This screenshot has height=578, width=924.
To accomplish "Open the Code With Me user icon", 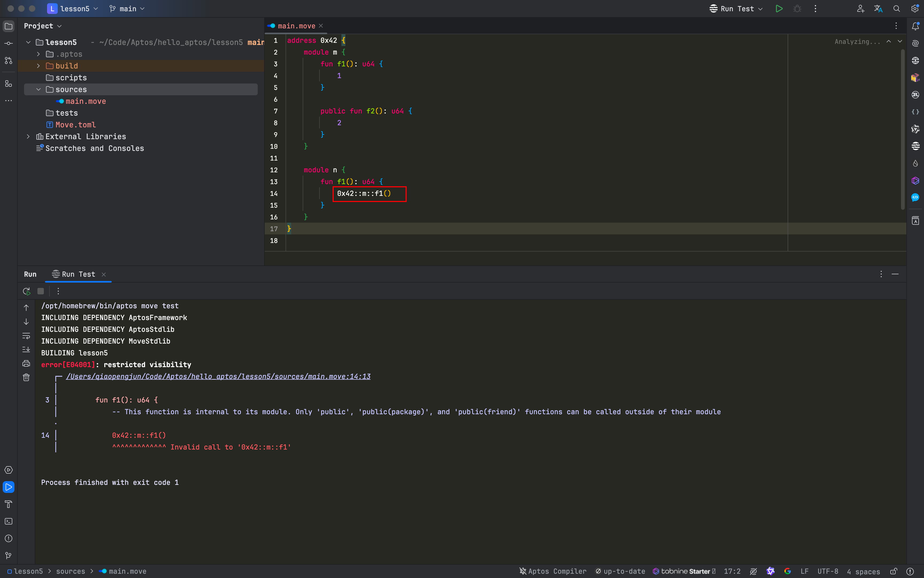I will pyautogui.click(x=860, y=8).
